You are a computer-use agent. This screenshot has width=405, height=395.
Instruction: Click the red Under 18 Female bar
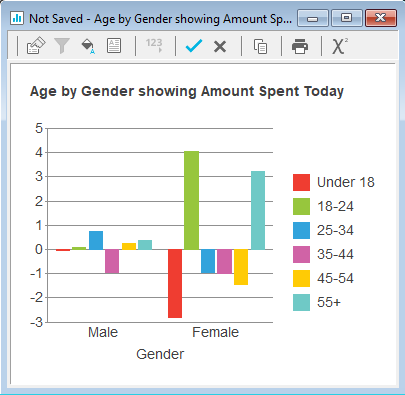coord(175,284)
